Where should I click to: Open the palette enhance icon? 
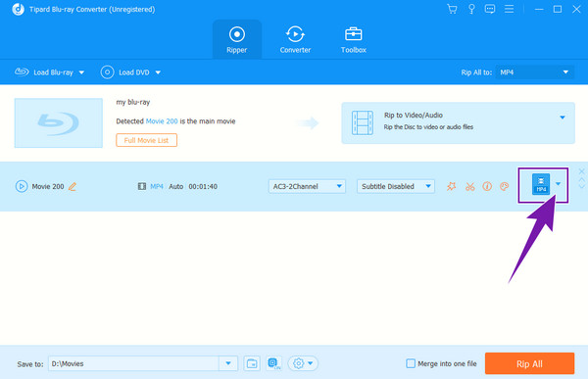tap(505, 186)
